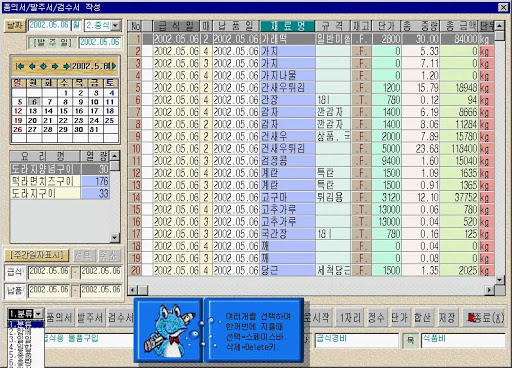Click the 요리명 dish list header
Image resolution: width=512 pixels, height=368 pixels.
pos(45,156)
